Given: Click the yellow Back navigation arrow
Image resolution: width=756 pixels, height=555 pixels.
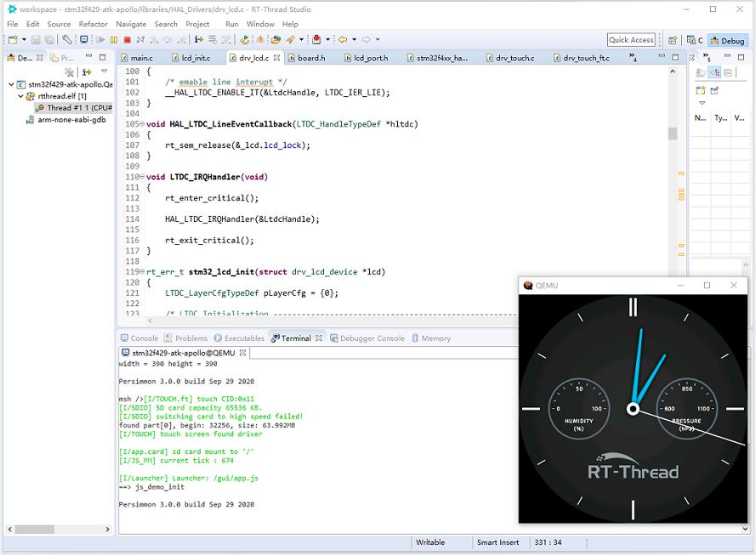Looking at the screenshot, I should (x=343, y=39).
